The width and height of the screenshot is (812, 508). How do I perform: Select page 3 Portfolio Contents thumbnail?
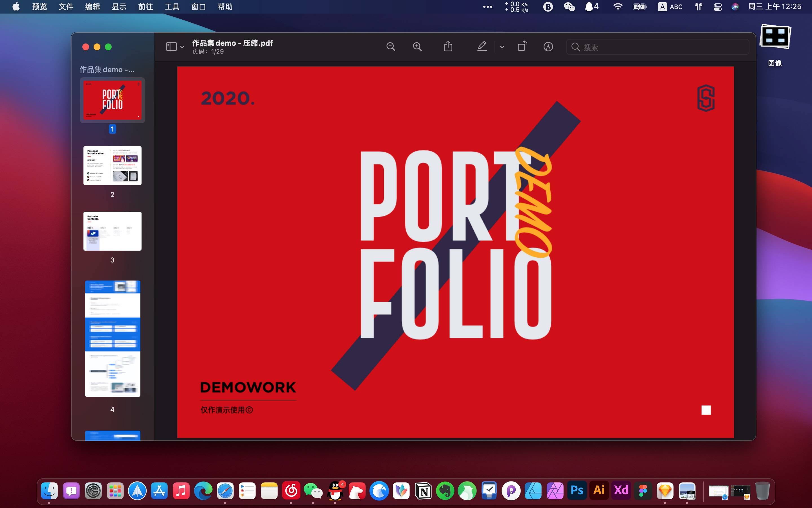(x=112, y=231)
